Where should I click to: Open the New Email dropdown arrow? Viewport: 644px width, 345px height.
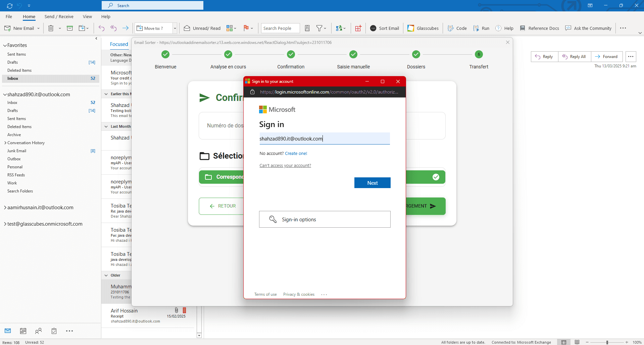pos(38,28)
